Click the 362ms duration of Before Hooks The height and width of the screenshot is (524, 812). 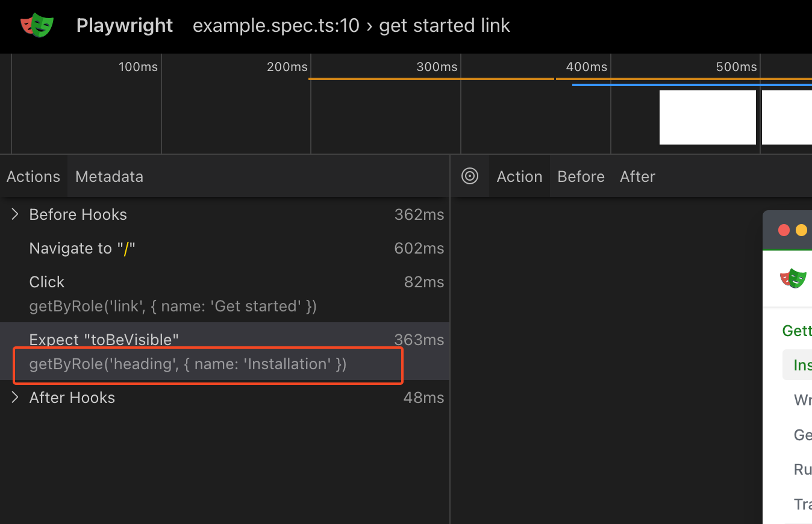419,214
